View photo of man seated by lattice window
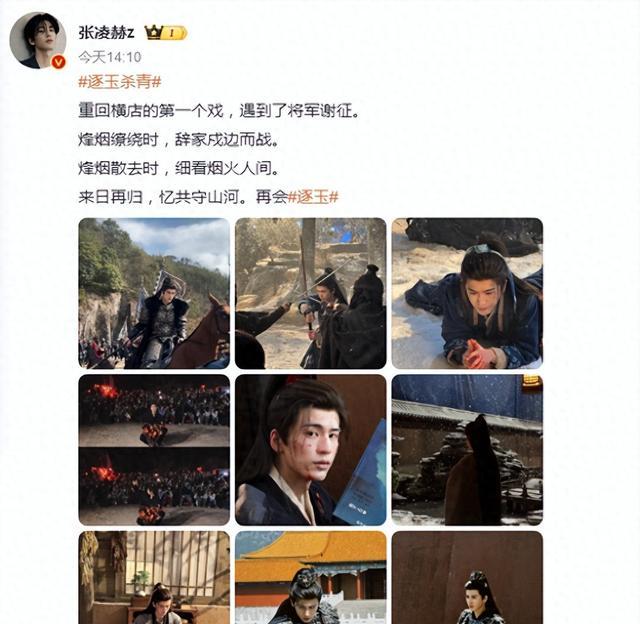The image size is (640, 624). tap(154, 577)
